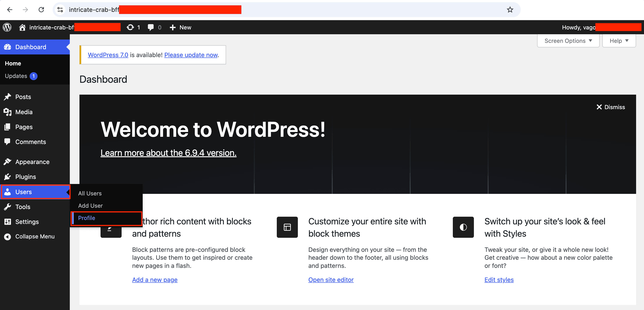Open the comments bubble in admin bar
The width and height of the screenshot is (644, 310).
[151, 27]
